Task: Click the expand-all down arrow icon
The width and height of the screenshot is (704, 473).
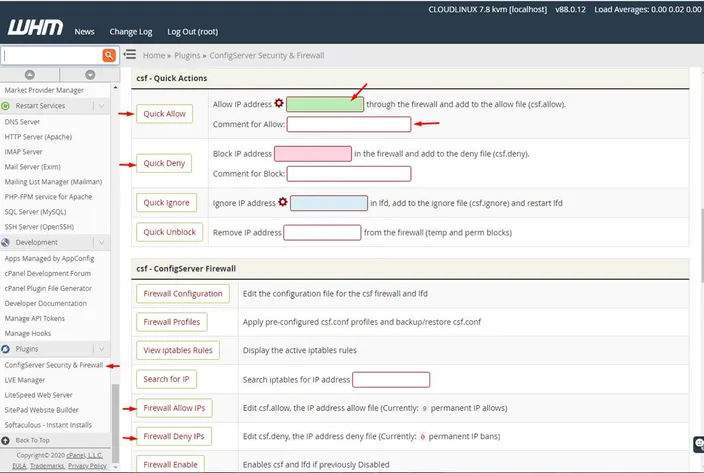Action: pos(90,74)
